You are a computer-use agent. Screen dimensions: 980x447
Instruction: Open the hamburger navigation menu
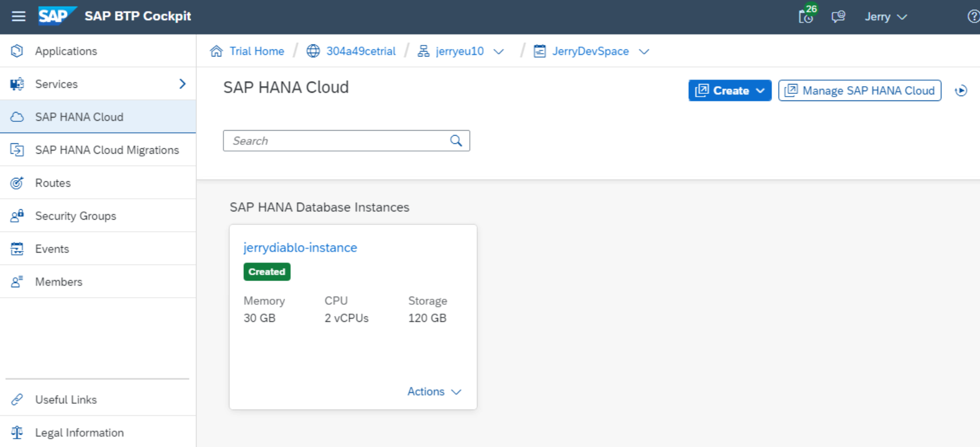18,16
